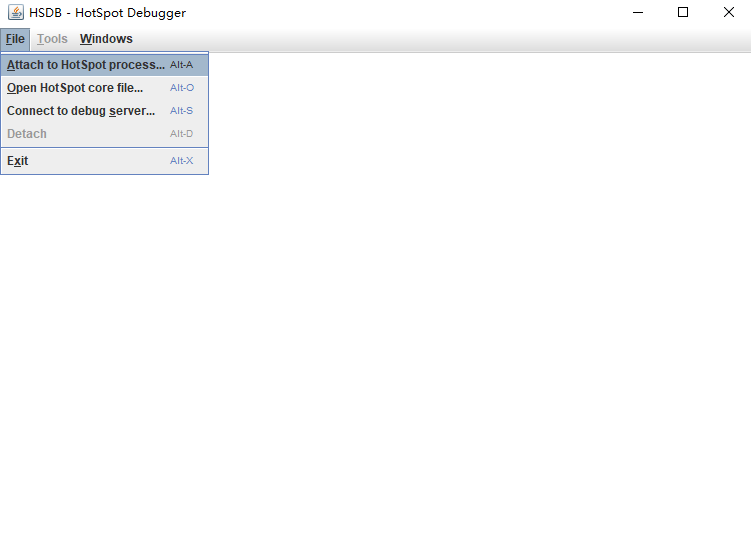The height and width of the screenshot is (555, 751).
Task: Select Exit from File menu
Action: [104, 161]
